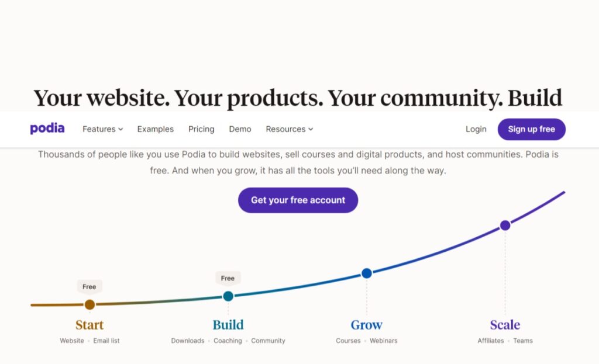Open the Pricing menu item
Screen dimensions: 599x364
tap(201, 129)
